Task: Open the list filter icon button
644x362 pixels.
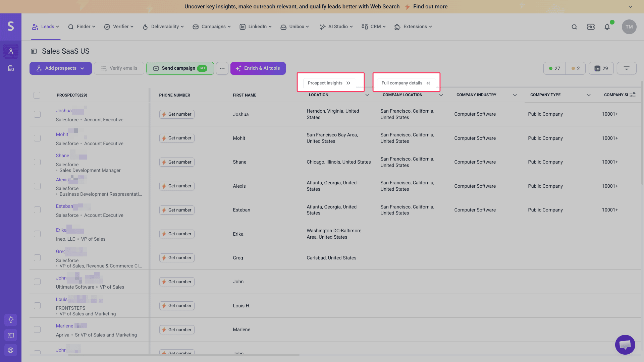Action: 627,68
